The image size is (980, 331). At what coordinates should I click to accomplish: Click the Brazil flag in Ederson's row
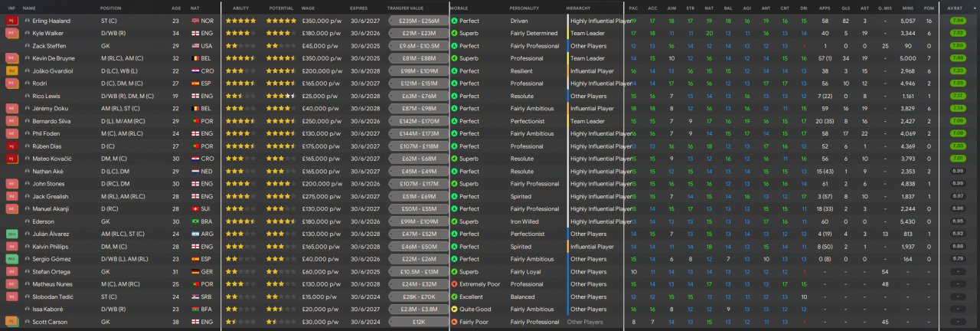[195, 221]
